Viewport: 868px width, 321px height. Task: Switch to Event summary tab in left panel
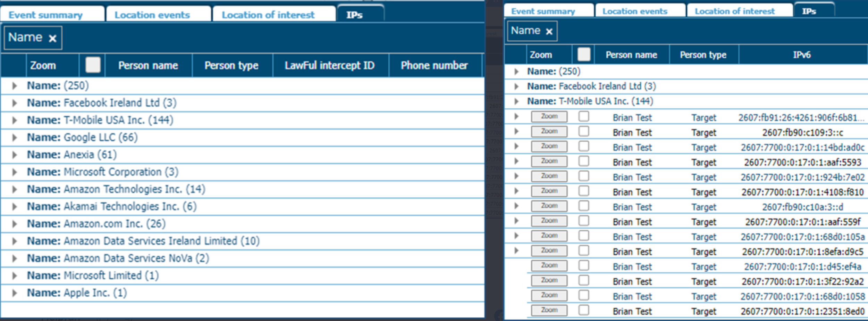[45, 15]
